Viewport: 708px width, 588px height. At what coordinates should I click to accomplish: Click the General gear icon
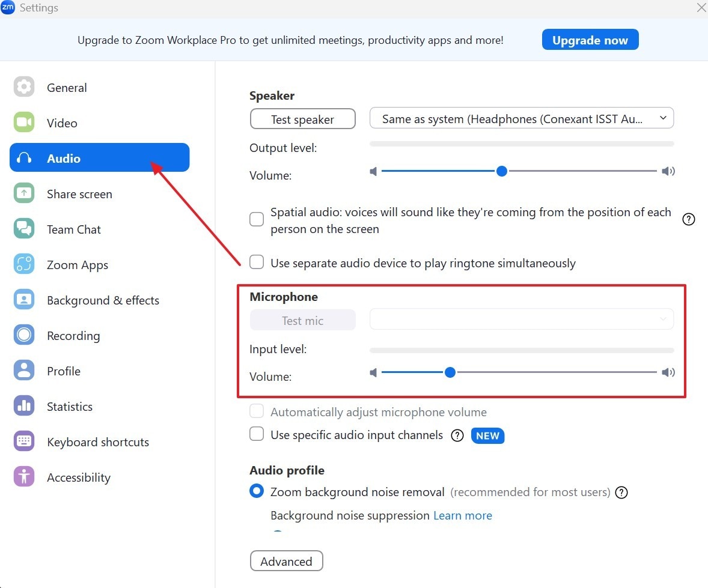(x=24, y=88)
